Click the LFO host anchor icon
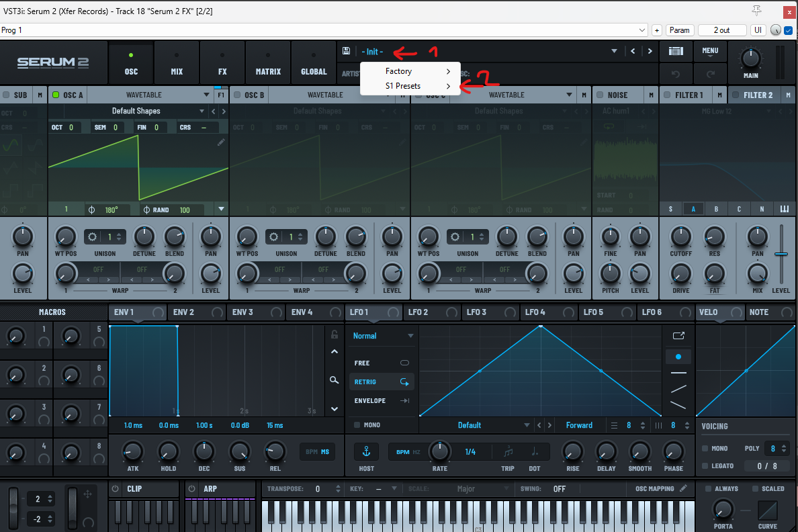798x532 pixels. click(366, 451)
